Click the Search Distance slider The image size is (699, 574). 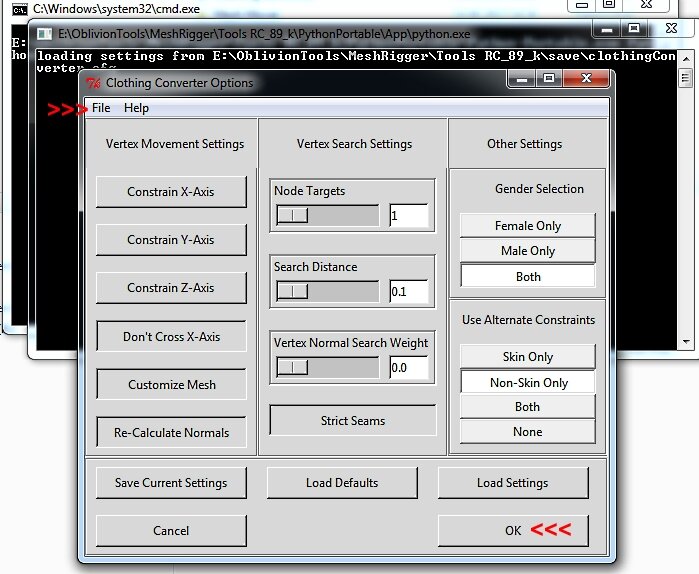pyautogui.click(x=328, y=291)
